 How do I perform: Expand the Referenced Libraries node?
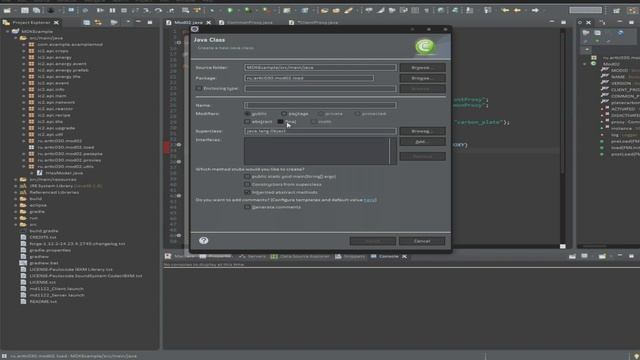click(16, 192)
